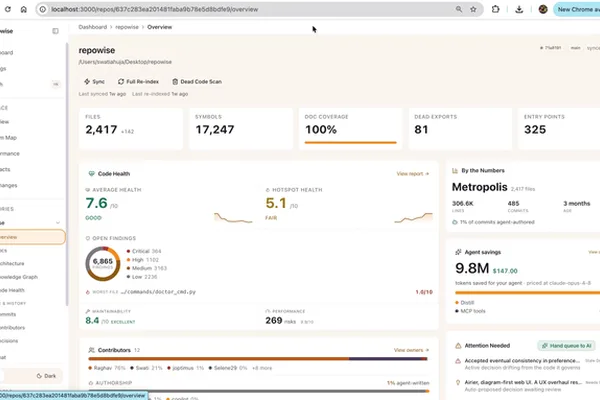This screenshot has height=400, width=600.
Task: Click the Doc Coverage orange progress bar
Action: (351, 143)
